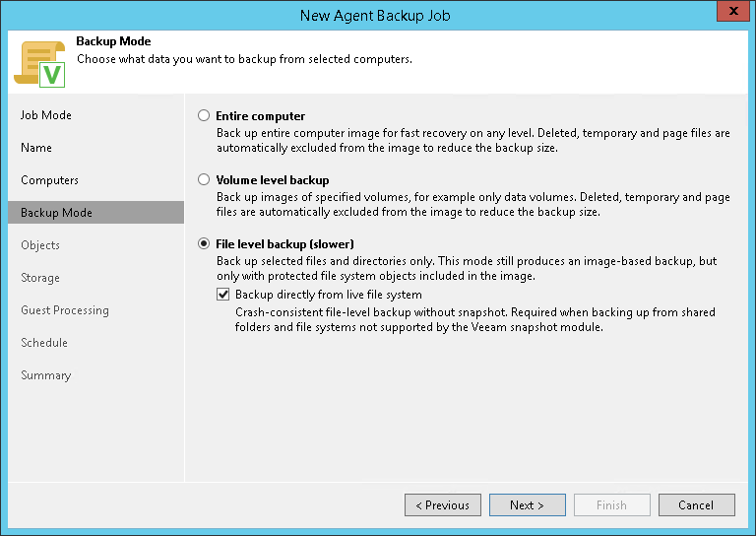Toggle Backup directly from live file system
The width and height of the screenshot is (756, 536).
tap(222, 295)
